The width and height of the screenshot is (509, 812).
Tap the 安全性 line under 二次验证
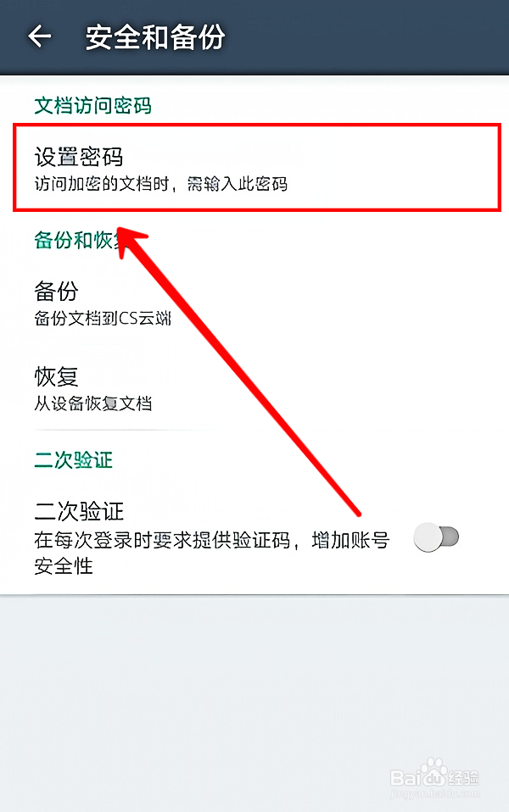coord(64,565)
